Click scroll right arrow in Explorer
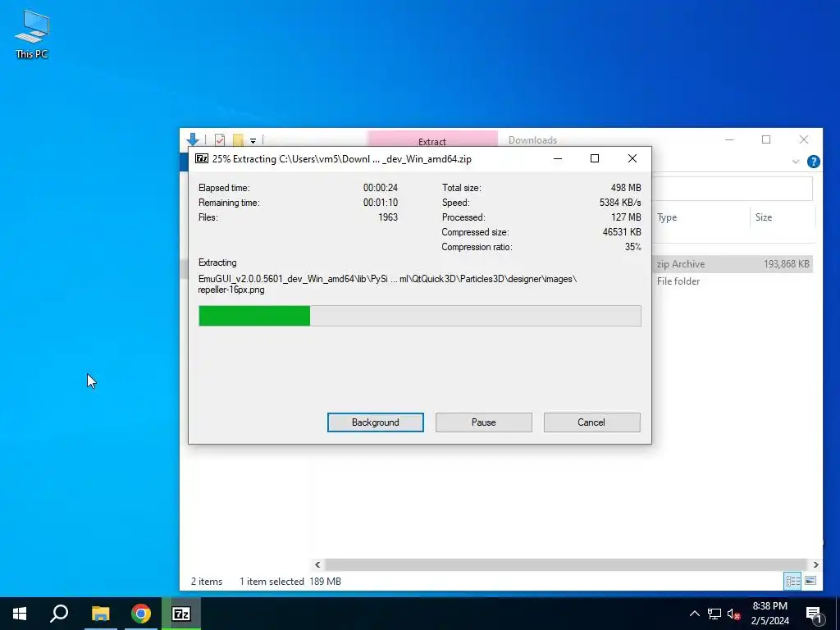Viewport: 840px width, 630px height. (x=816, y=564)
